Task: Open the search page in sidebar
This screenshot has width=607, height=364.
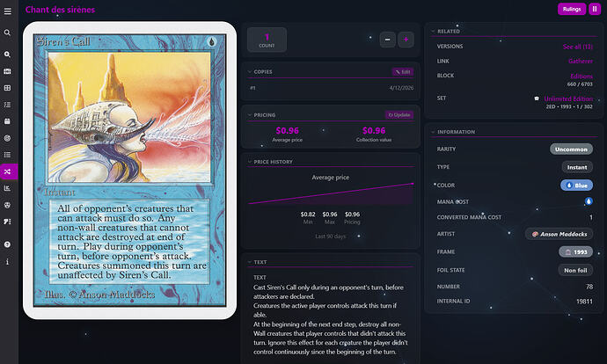Action: click(7, 33)
